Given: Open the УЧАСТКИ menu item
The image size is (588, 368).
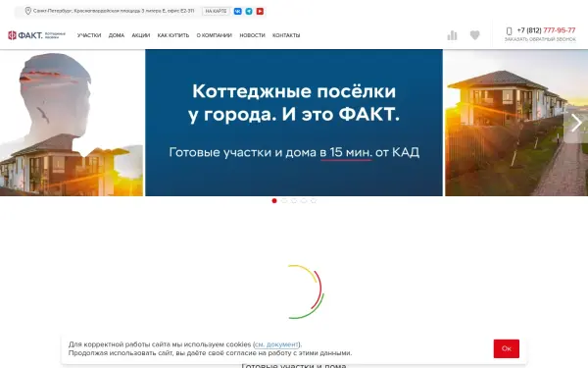Looking at the screenshot, I should [89, 35].
